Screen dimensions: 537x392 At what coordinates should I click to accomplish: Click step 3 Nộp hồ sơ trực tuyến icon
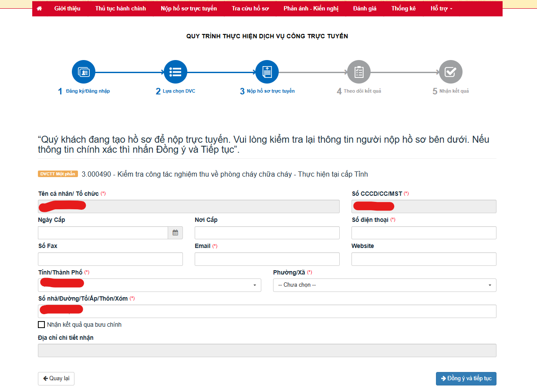coord(267,72)
